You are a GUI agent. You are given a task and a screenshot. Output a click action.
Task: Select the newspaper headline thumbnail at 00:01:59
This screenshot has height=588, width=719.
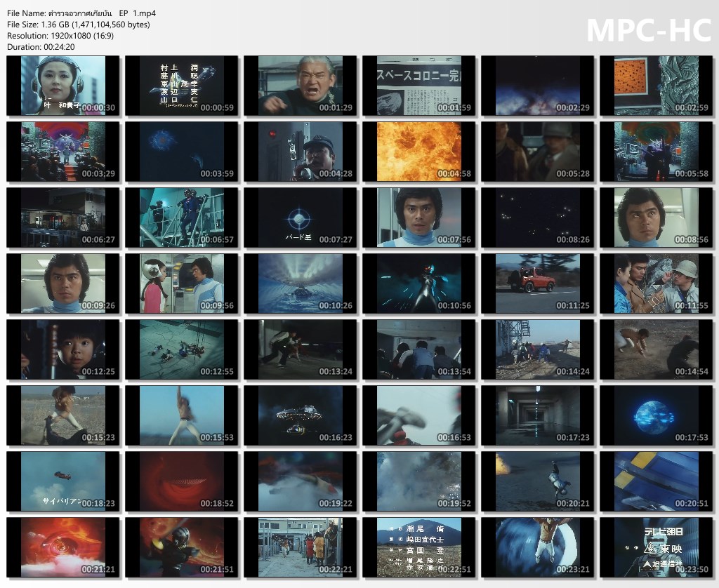coord(419,86)
